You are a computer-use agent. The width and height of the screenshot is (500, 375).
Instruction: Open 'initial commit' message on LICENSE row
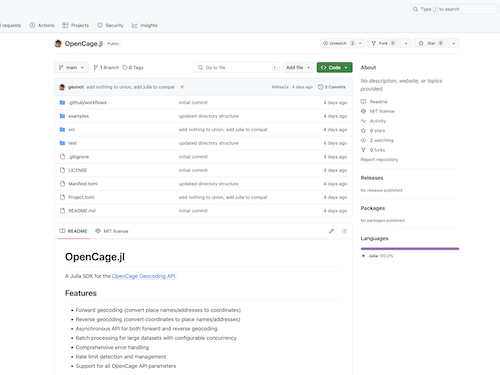pyautogui.click(x=193, y=170)
